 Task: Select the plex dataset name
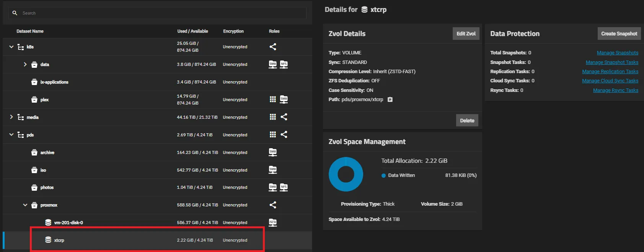tap(44, 100)
